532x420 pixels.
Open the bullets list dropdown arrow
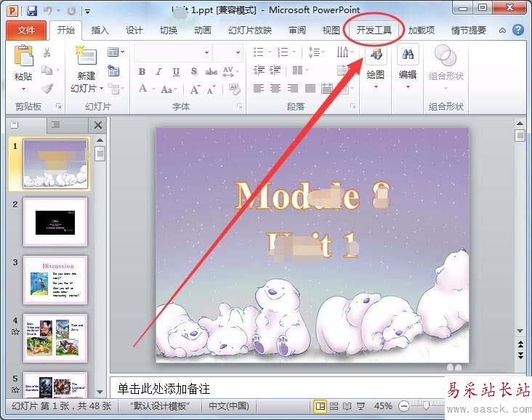(x=270, y=52)
